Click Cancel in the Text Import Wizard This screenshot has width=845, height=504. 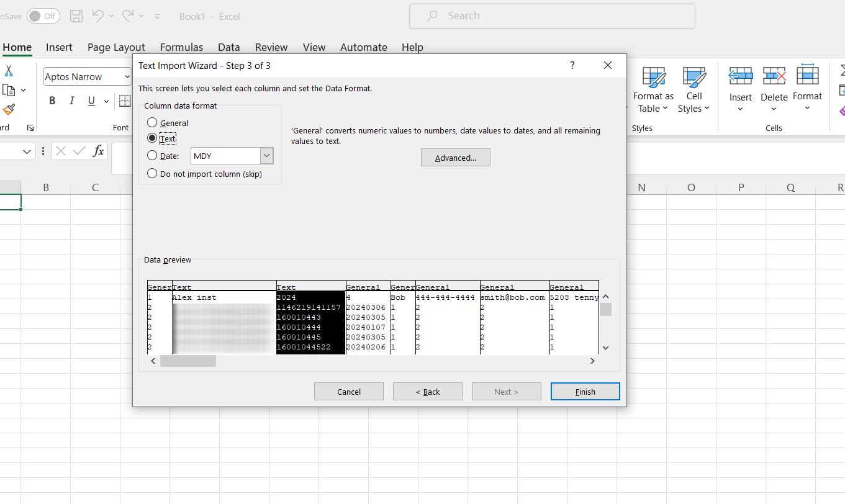click(349, 392)
